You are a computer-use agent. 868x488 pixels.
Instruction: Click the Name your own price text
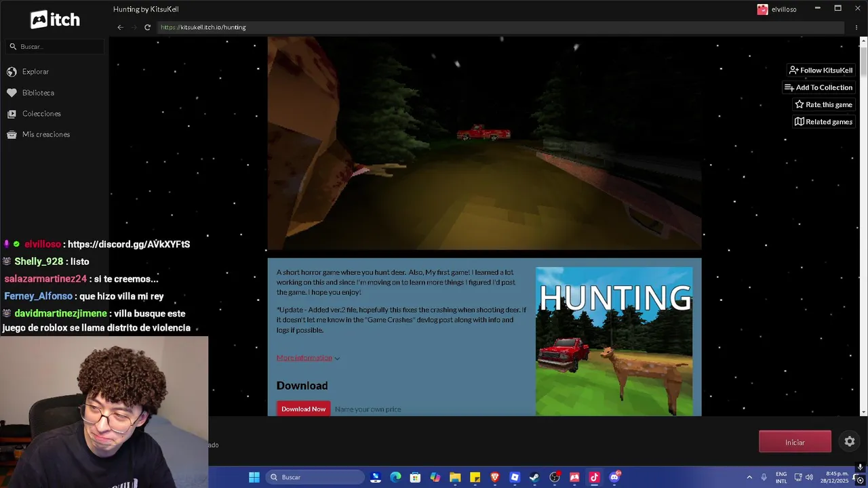pos(368,409)
